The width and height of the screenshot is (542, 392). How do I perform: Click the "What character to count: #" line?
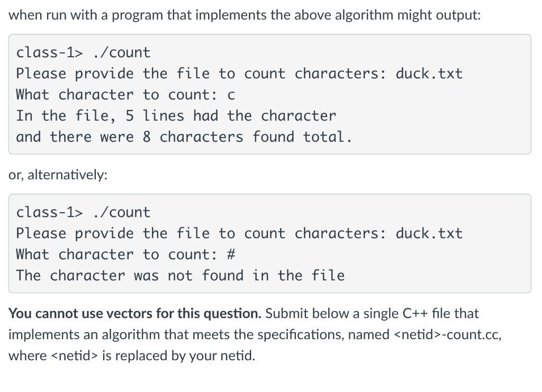coord(125,254)
